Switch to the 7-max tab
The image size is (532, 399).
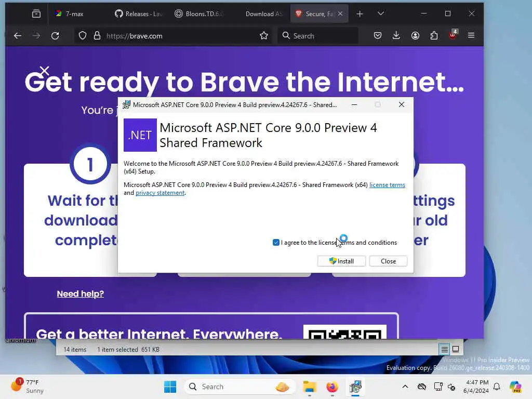pos(79,14)
